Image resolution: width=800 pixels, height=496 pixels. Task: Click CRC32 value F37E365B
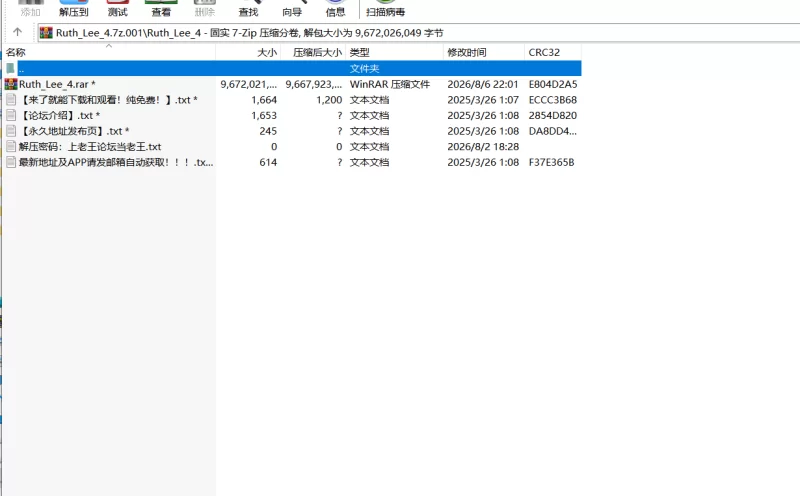pos(552,162)
